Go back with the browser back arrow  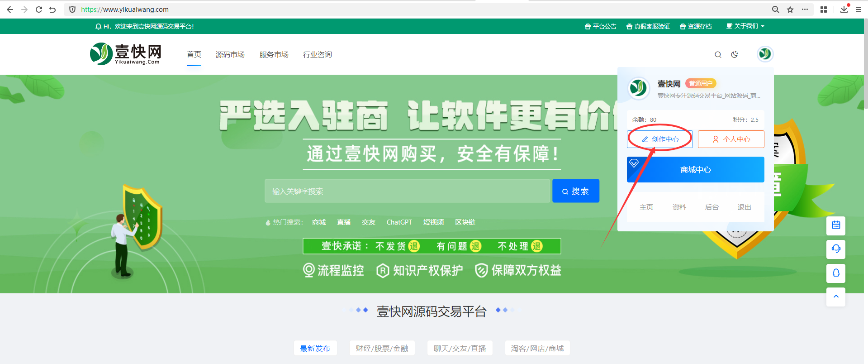point(10,10)
